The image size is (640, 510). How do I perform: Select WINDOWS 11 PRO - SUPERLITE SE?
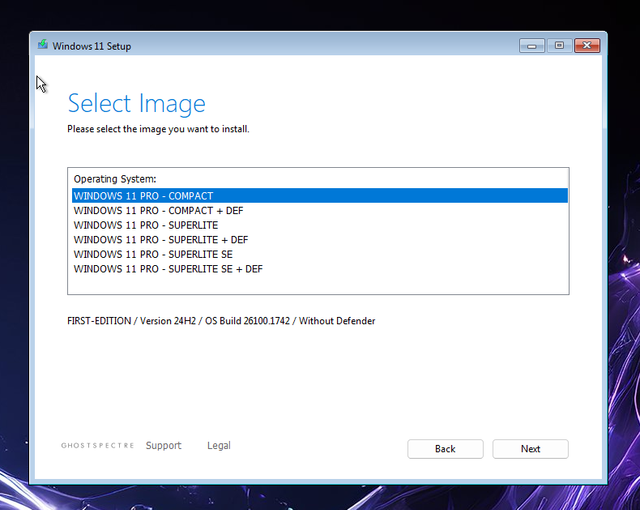pos(320,255)
